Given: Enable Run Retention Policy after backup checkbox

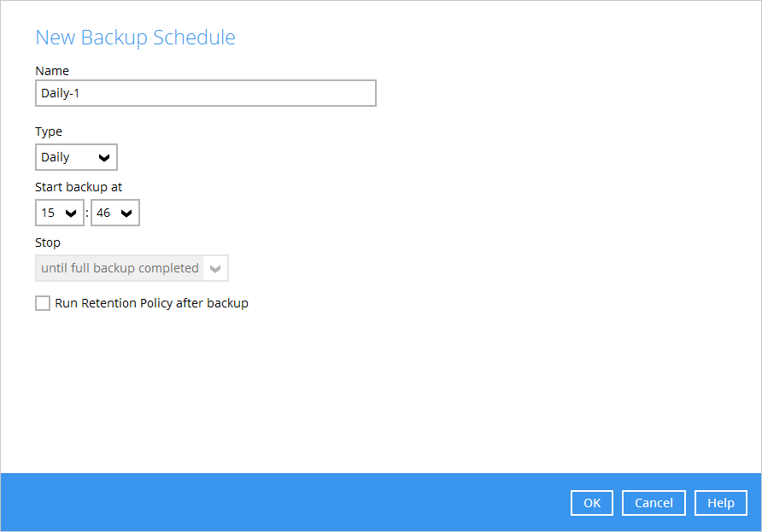Looking at the screenshot, I should coord(43,303).
